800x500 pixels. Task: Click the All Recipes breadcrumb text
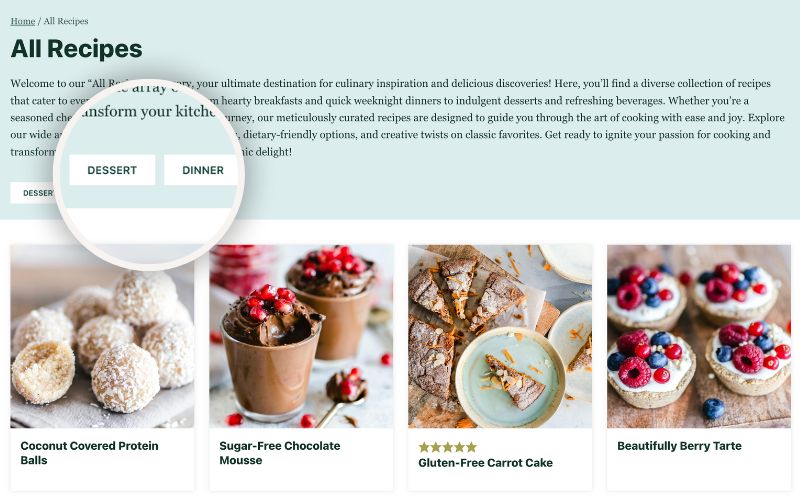click(x=66, y=21)
